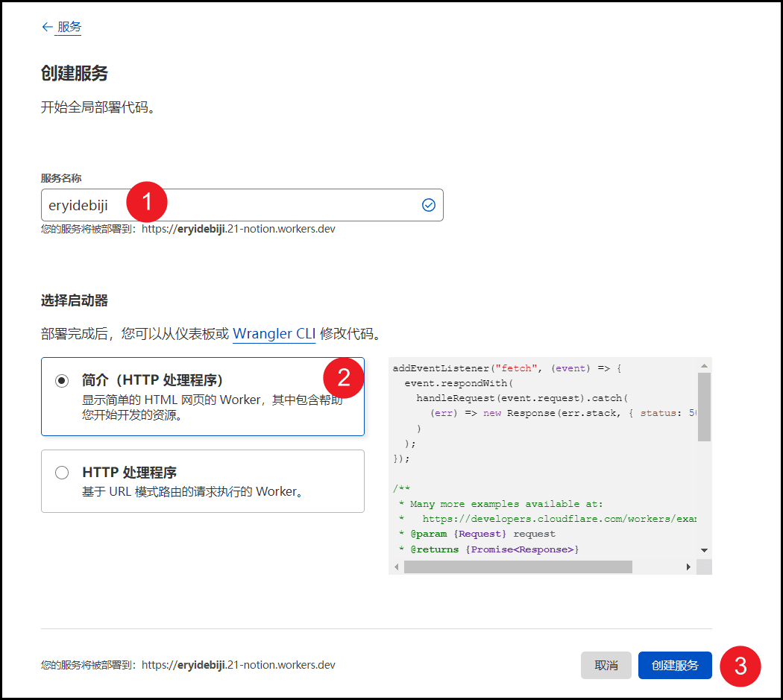Click the '@returns {Promise<Response>}' comment line
Image resolution: width=783 pixels, height=700 pixels.
coord(489,549)
